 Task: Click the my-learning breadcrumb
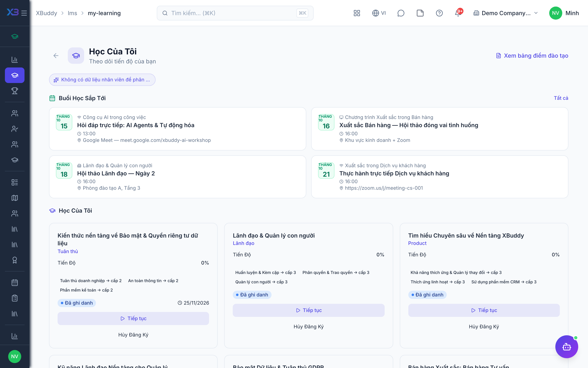(x=104, y=13)
